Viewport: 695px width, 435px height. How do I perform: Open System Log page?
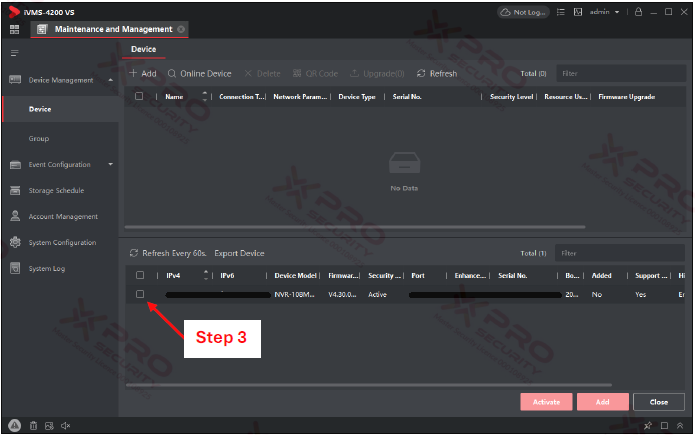(47, 269)
